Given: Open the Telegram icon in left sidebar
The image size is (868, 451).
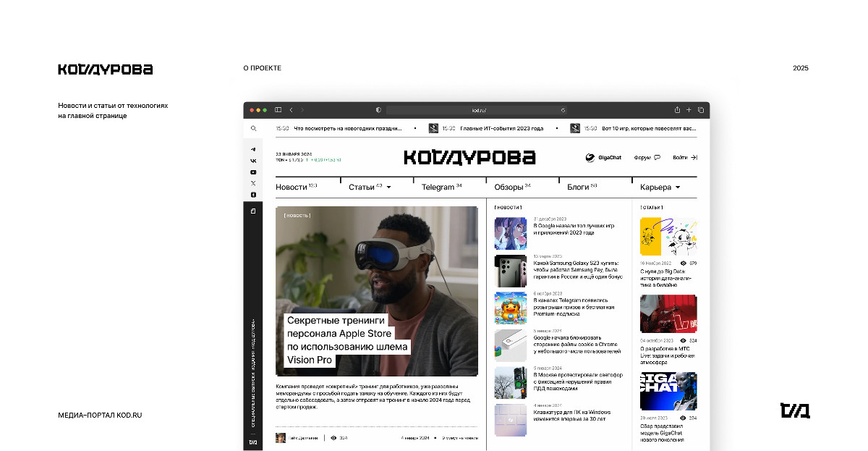Looking at the screenshot, I should [x=253, y=149].
